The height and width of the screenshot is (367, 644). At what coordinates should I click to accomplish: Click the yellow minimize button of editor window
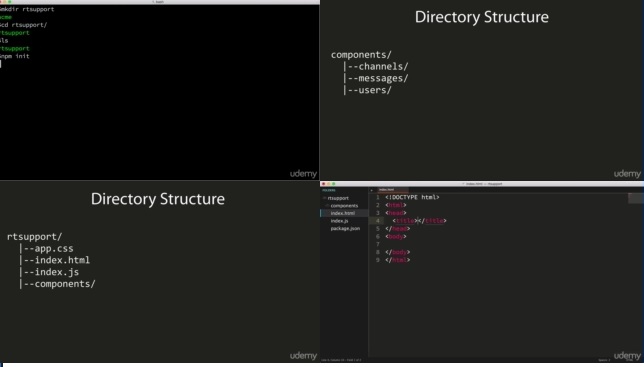pyautogui.click(x=329, y=184)
